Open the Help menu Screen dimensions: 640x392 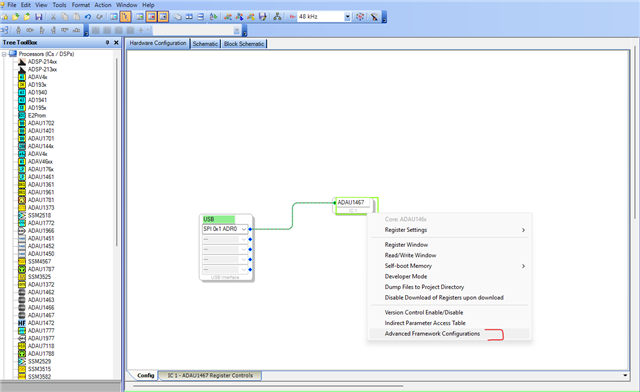[148, 5]
